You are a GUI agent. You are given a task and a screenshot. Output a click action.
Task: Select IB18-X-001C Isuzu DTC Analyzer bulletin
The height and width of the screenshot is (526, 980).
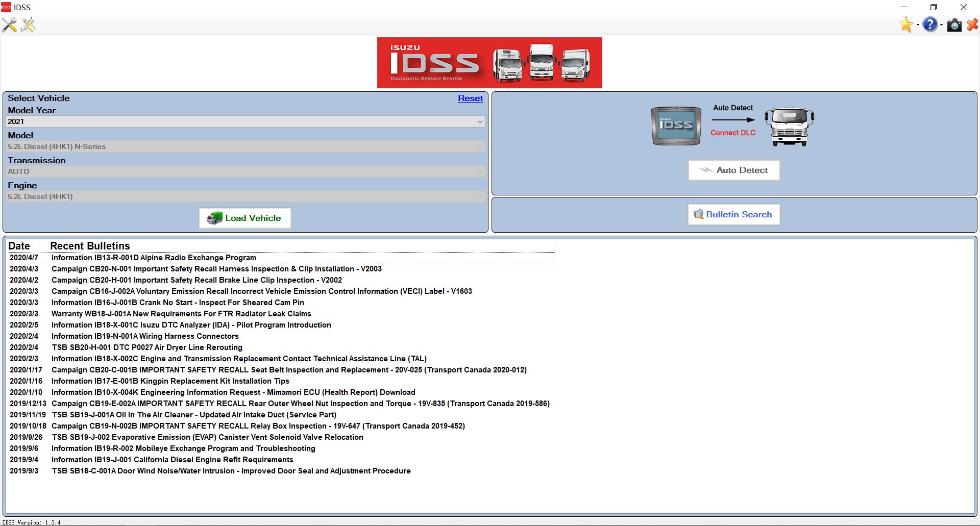tap(282, 325)
